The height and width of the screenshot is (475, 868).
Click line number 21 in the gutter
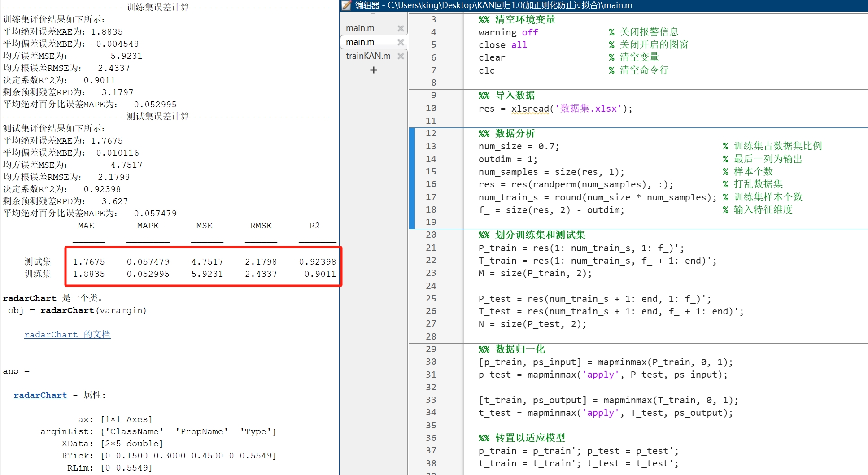[x=431, y=248]
